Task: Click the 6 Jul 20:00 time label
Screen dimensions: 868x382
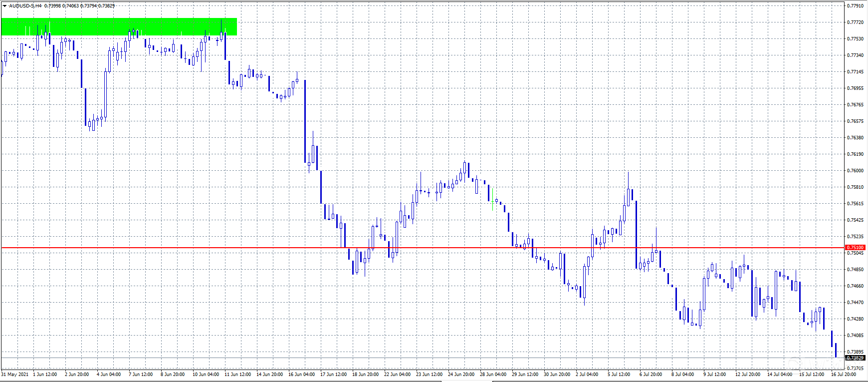Action: pos(651,375)
